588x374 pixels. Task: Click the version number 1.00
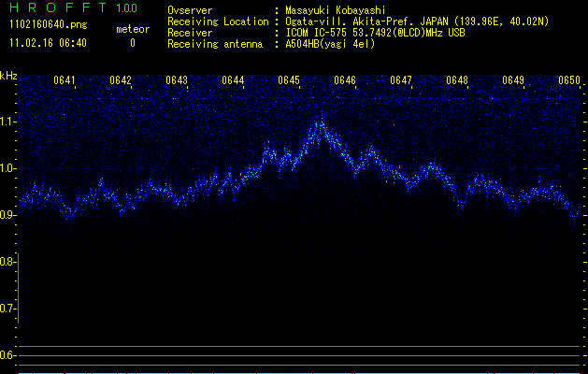125,8
